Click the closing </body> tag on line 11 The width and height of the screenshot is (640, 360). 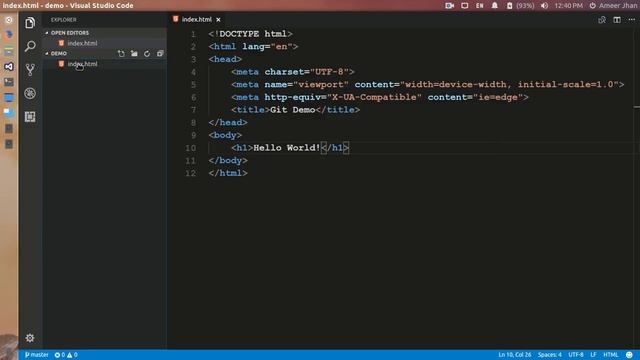pos(228,160)
